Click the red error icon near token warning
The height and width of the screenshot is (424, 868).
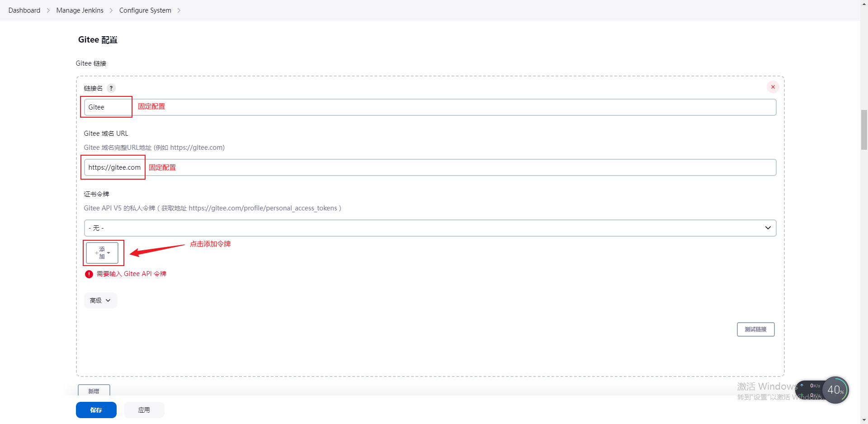(x=89, y=274)
